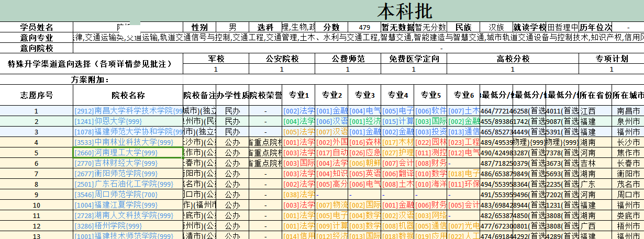The width and height of the screenshot is (644, 239).
Task: Click [2912]南昌大学科学技术学院 college name
Action: click(x=128, y=111)
